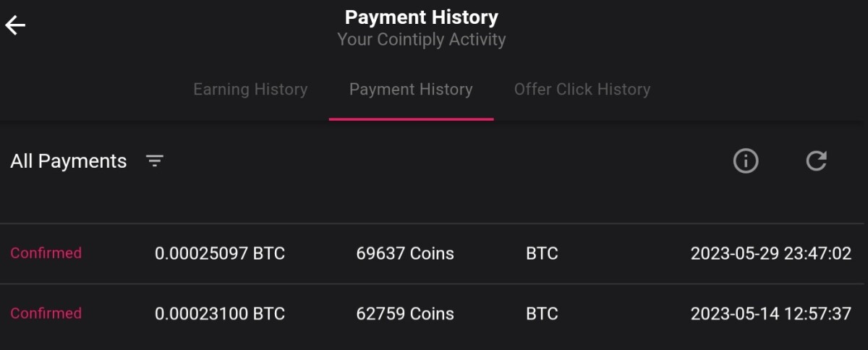The height and width of the screenshot is (350, 868).
Task: Select the 62759 Coins entry
Action: [405, 314]
